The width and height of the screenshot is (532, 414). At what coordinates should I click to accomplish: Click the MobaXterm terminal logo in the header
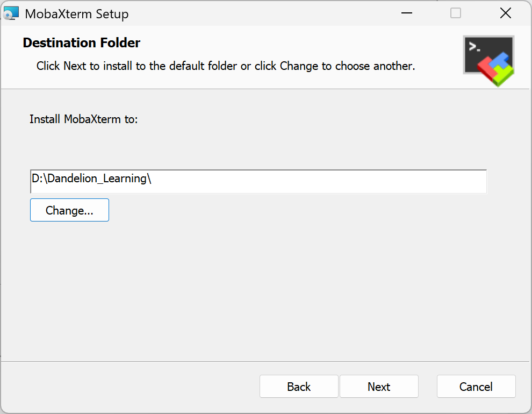(x=488, y=61)
